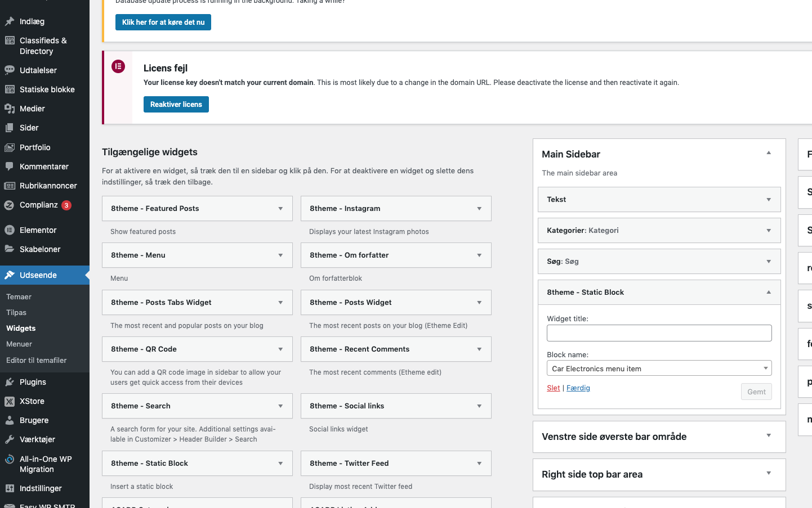
Task: Click the Widget title input field
Action: coord(659,333)
